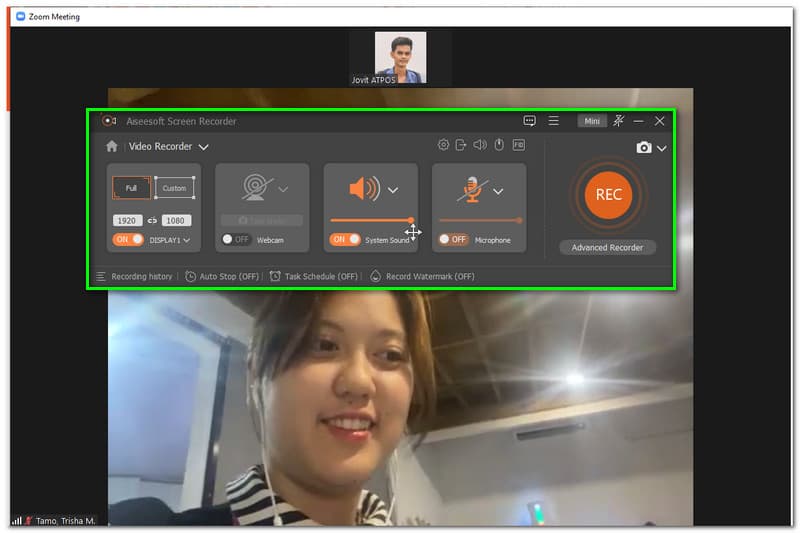The height and width of the screenshot is (533, 800).
Task: Select the Full screen recording area
Action: click(131, 188)
